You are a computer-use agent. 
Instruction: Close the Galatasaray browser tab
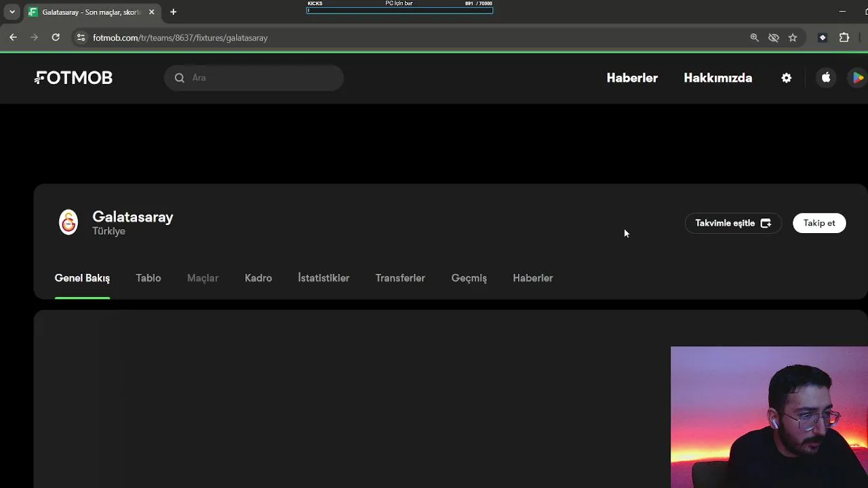coord(152,12)
